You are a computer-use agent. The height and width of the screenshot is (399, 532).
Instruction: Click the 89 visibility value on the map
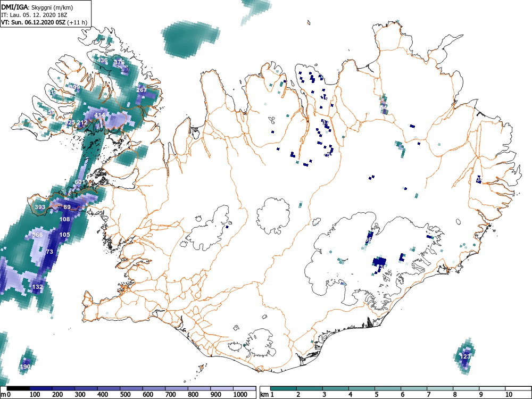coord(67,207)
